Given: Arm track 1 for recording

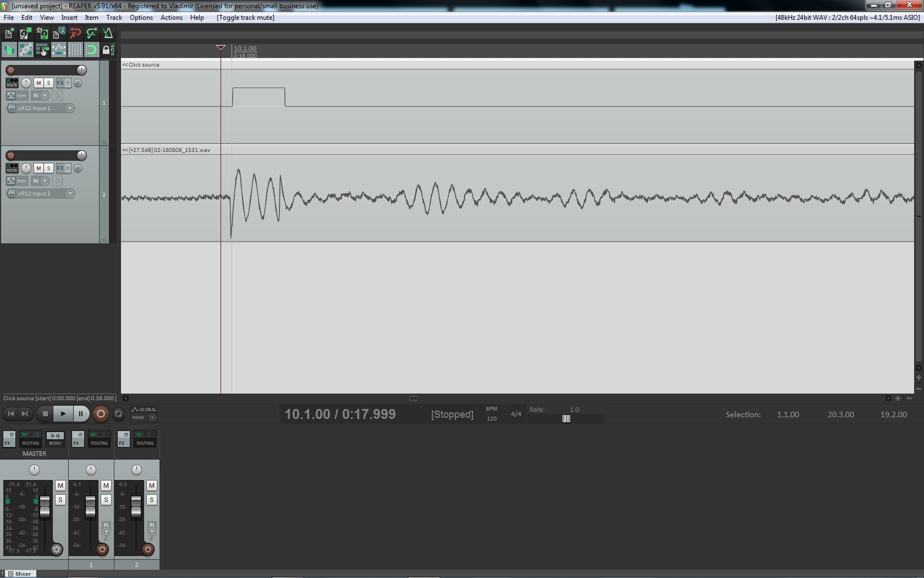Looking at the screenshot, I should 10,70.
